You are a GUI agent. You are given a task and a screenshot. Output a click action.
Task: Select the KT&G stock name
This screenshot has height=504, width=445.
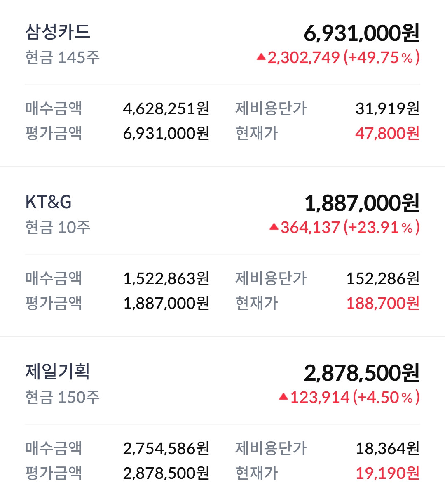(x=48, y=202)
